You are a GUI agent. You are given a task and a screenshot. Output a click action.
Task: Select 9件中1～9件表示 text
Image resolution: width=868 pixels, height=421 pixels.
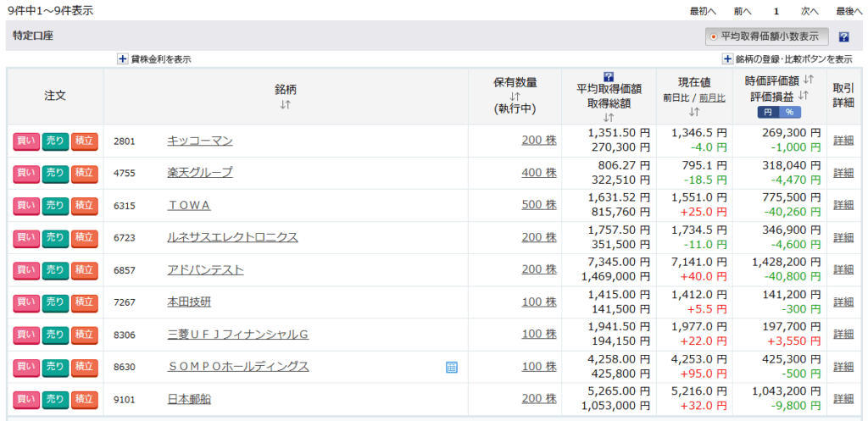[x=50, y=10]
